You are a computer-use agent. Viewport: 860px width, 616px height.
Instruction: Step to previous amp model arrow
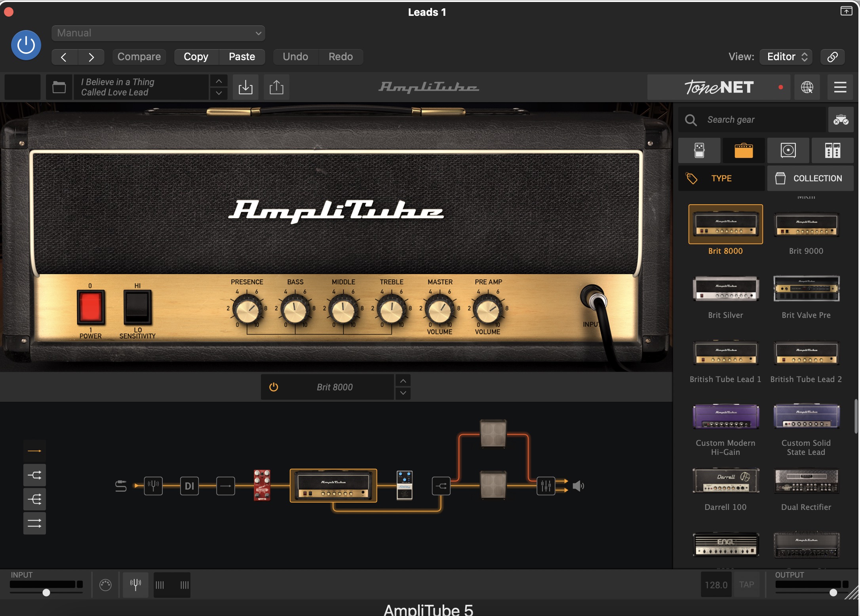[x=403, y=381]
